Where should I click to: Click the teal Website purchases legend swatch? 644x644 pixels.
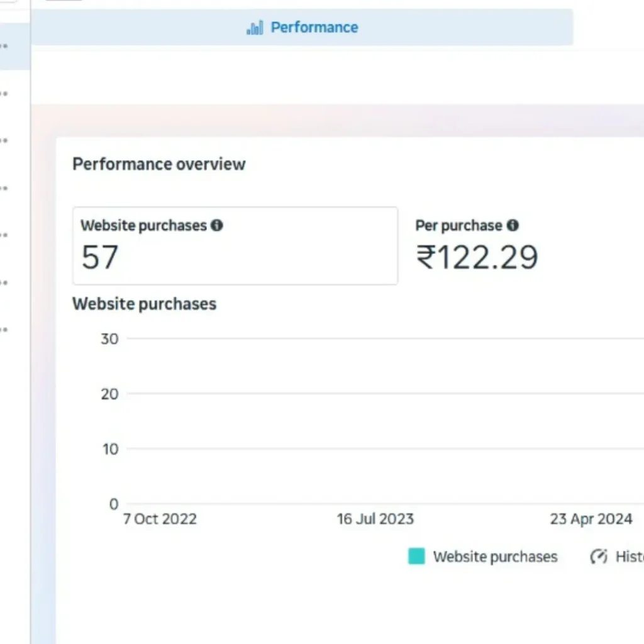pyautogui.click(x=416, y=557)
